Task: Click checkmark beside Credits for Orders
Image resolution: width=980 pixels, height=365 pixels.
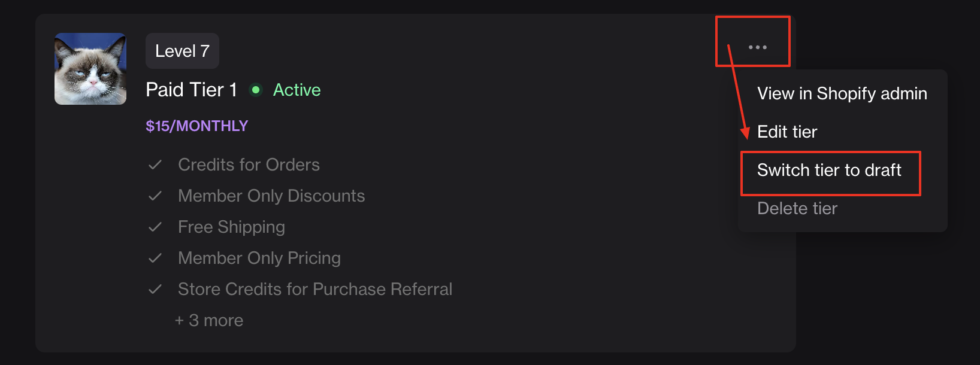Action: coord(155,165)
